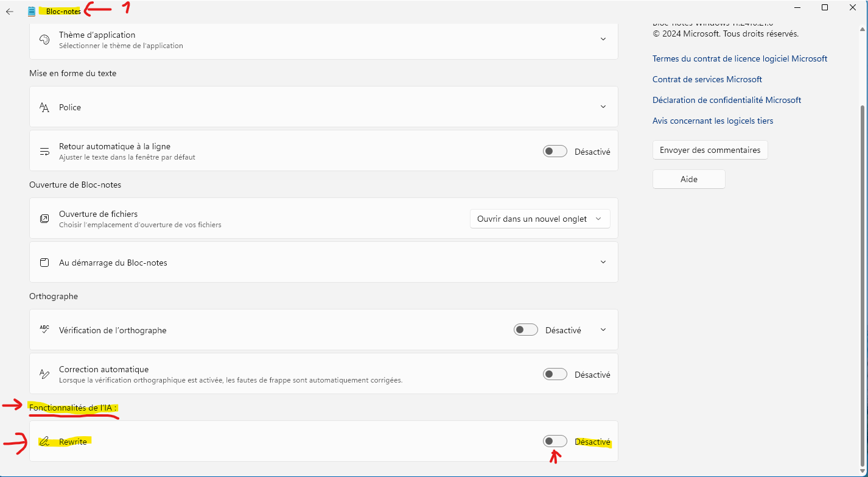Screen dimensions: 868x477
Task: Open Termes du contrat de licence logiciel Microsoft
Action: pos(740,58)
